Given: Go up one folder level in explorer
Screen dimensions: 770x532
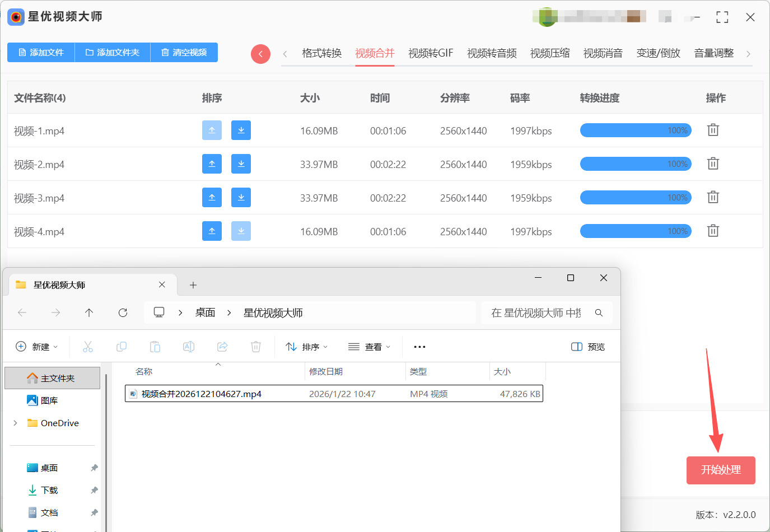Looking at the screenshot, I should tap(89, 312).
